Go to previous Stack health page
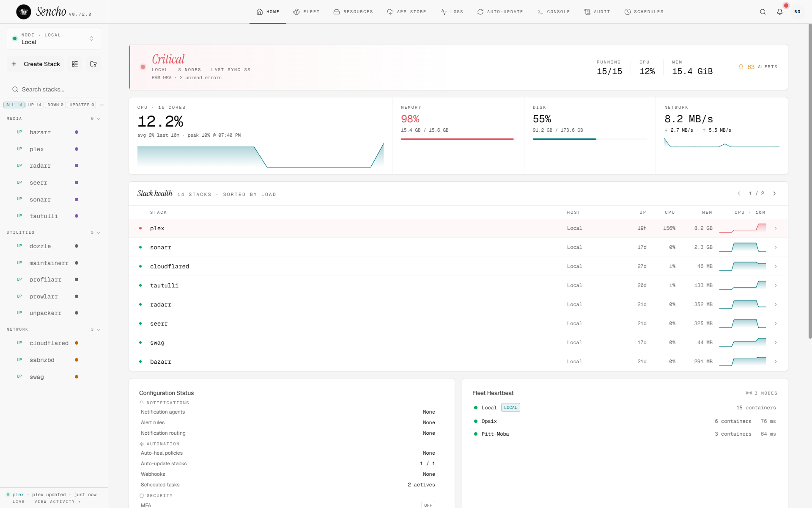812x508 pixels. pos(739,193)
